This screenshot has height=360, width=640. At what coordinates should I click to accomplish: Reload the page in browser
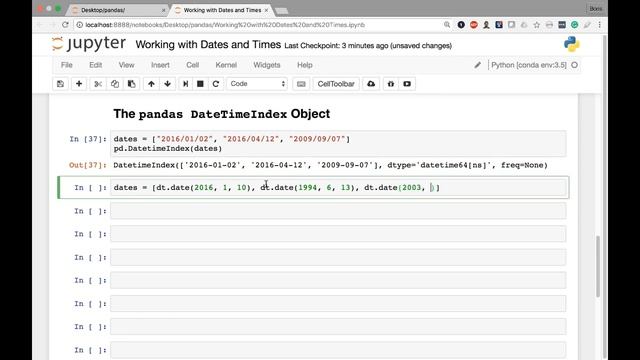pyautogui.click(x=65, y=25)
